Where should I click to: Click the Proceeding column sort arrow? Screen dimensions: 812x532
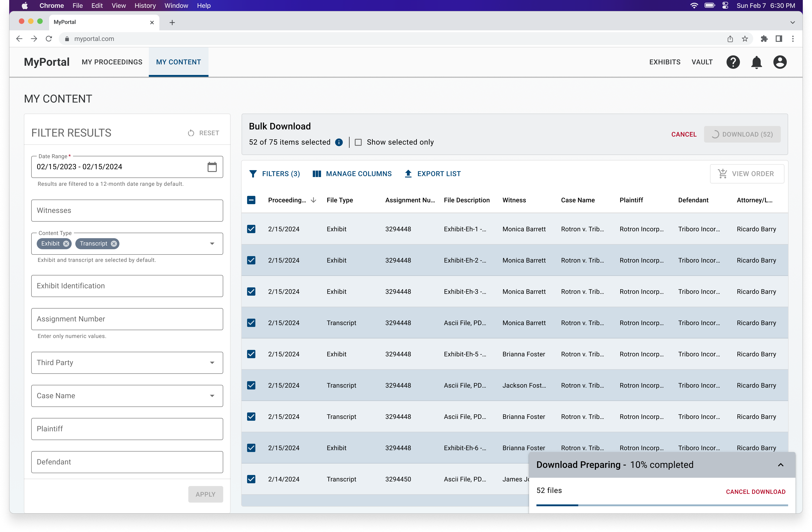313,200
